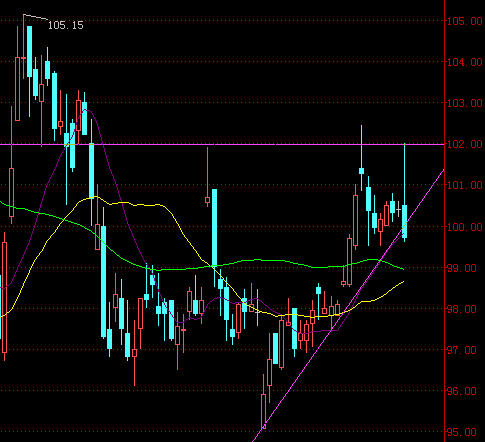Screen dimensions: 485x442
Task: Click the large cyan candle below the 105.15 high
Action: 30,52
